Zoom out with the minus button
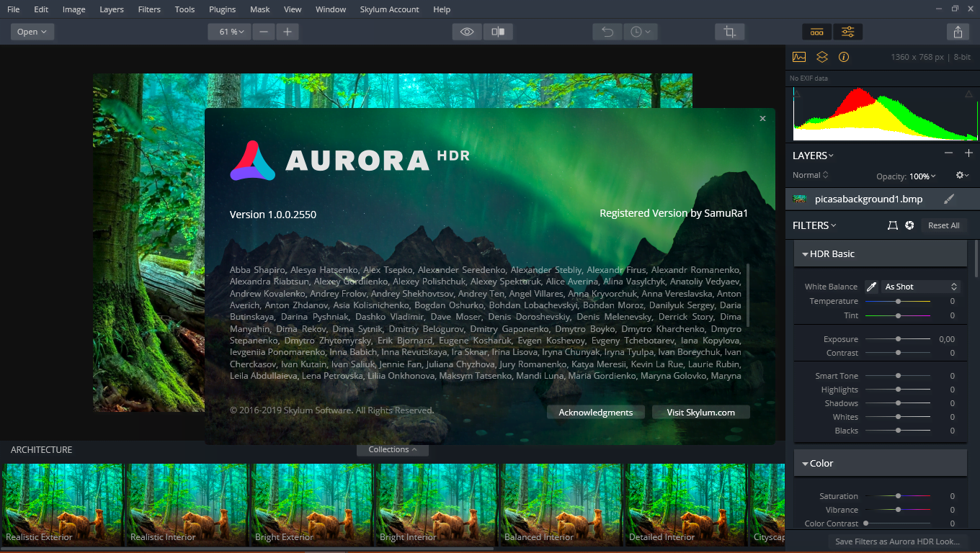 coord(263,32)
